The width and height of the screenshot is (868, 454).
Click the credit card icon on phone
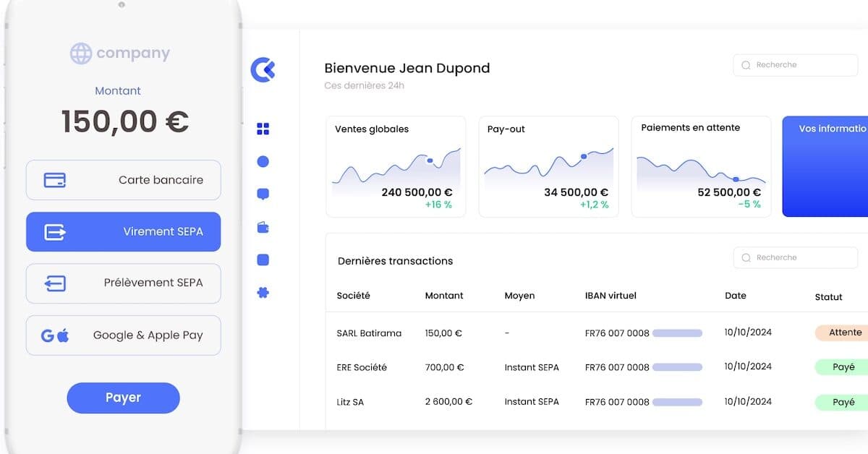coord(55,180)
